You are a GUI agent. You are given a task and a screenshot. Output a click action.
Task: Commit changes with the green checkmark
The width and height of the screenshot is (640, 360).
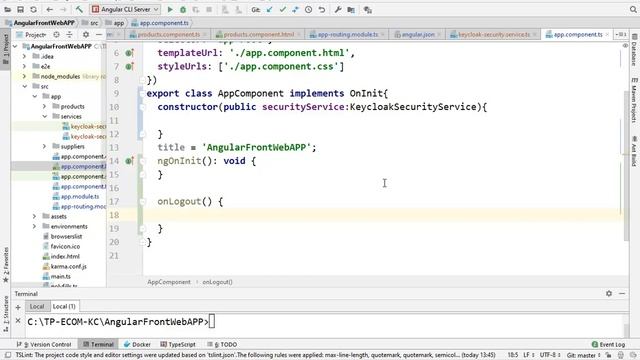(282, 9)
